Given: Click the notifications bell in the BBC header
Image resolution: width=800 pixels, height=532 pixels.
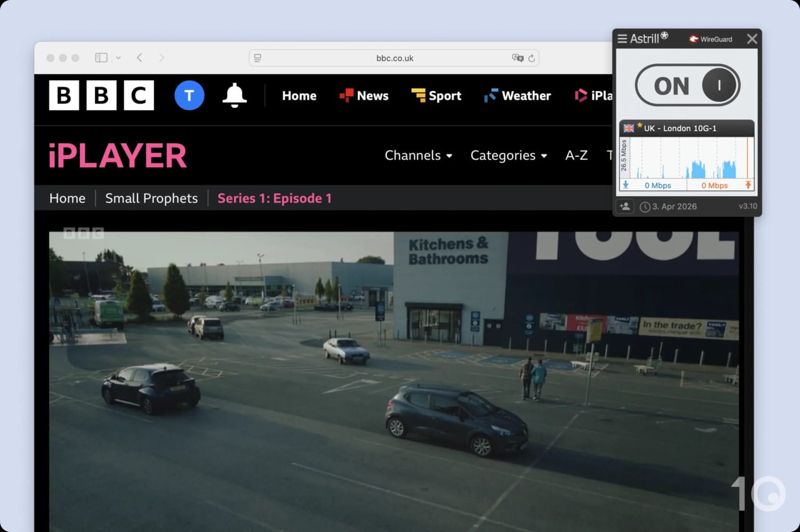Looking at the screenshot, I should [x=235, y=95].
